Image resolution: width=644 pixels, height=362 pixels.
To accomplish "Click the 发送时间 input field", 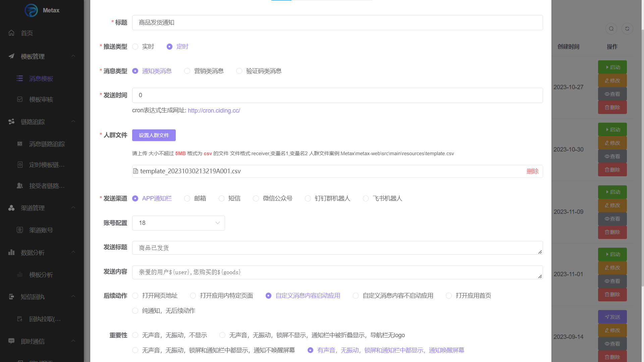I will tap(337, 95).
